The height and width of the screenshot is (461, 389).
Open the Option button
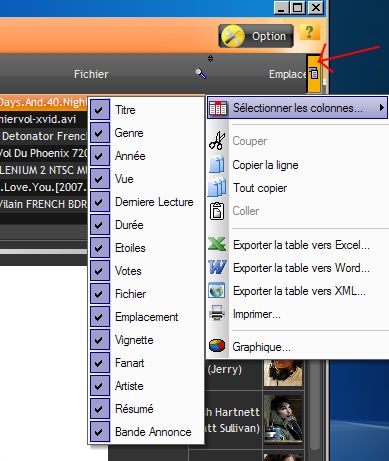(x=256, y=36)
